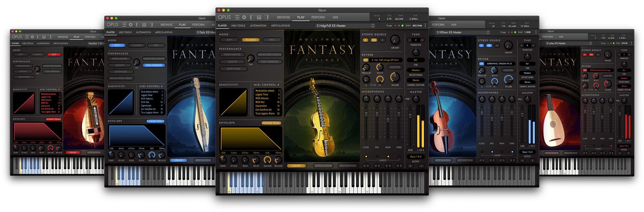The height and width of the screenshot is (212, 644).
Task: Click the gold Stereo Double Amount knob
Action: coord(395,40)
